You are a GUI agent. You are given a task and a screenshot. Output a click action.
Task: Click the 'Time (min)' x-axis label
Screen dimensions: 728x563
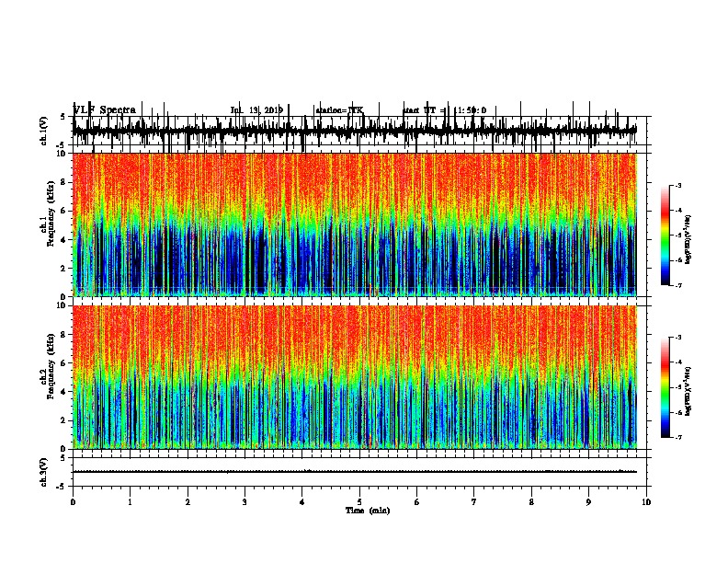368,511
